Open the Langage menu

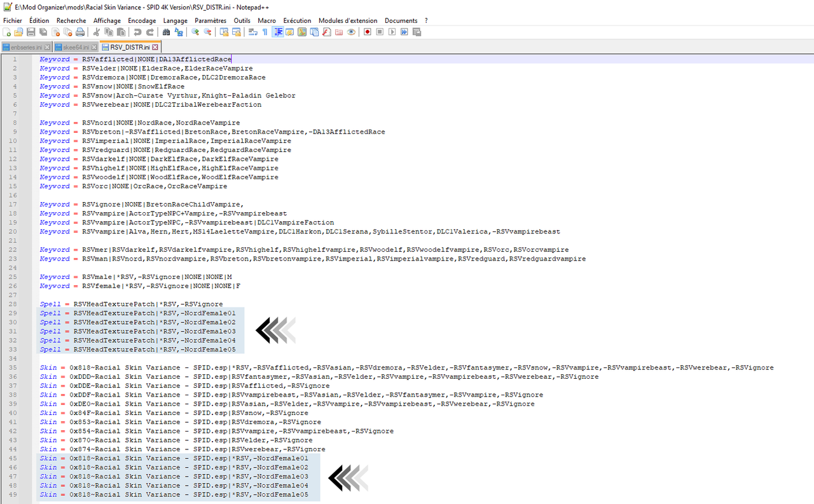pos(176,20)
